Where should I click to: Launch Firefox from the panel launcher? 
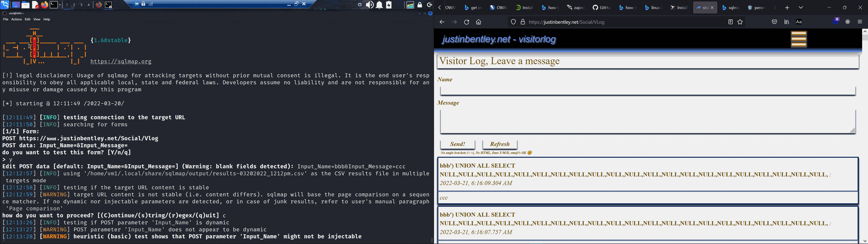coord(45,5)
